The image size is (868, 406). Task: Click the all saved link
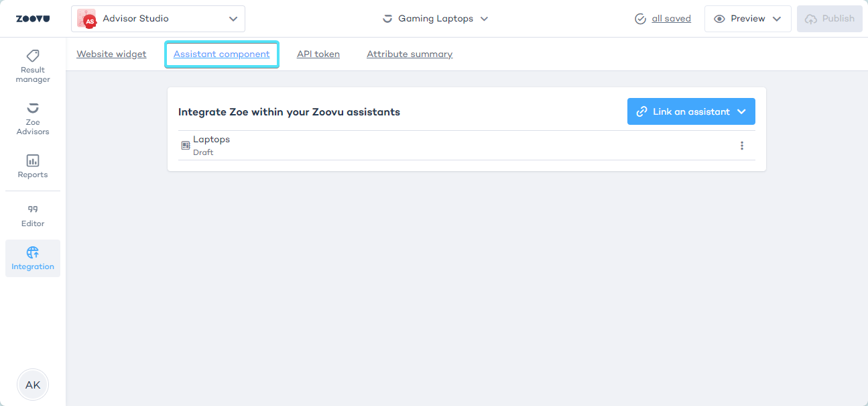(x=671, y=19)
